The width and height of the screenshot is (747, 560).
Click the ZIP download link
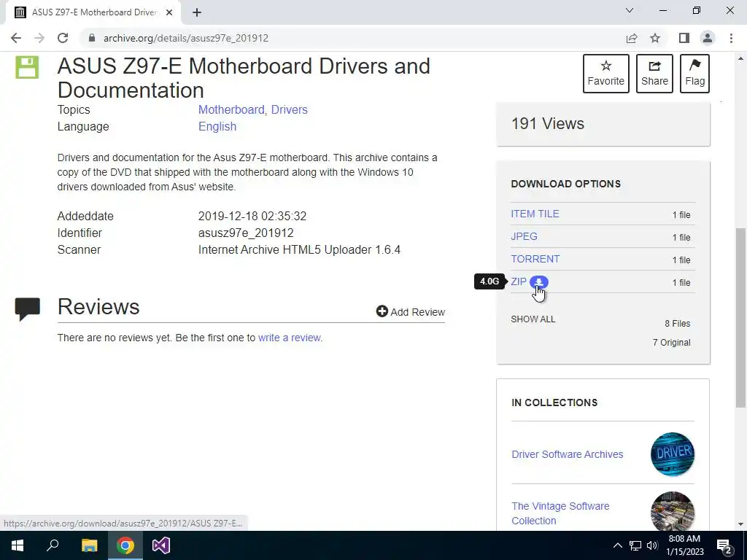[x=519, y=281]
